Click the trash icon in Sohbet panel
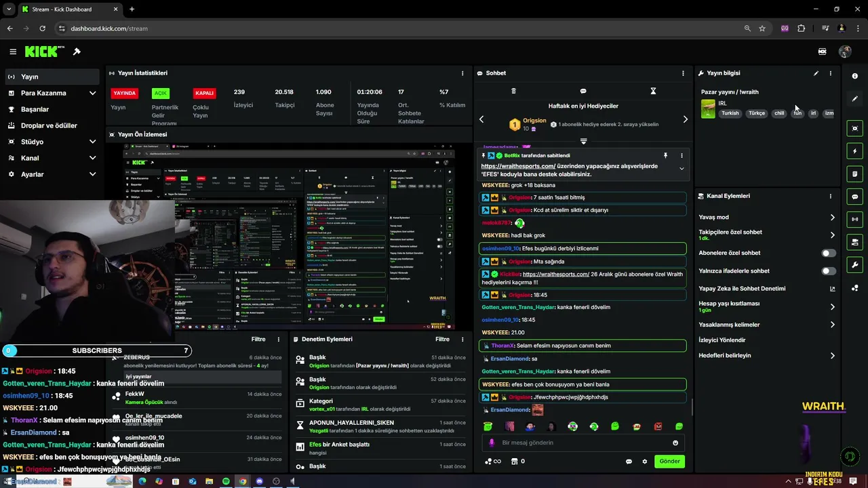The image size is (868, 488). (513, 91)
